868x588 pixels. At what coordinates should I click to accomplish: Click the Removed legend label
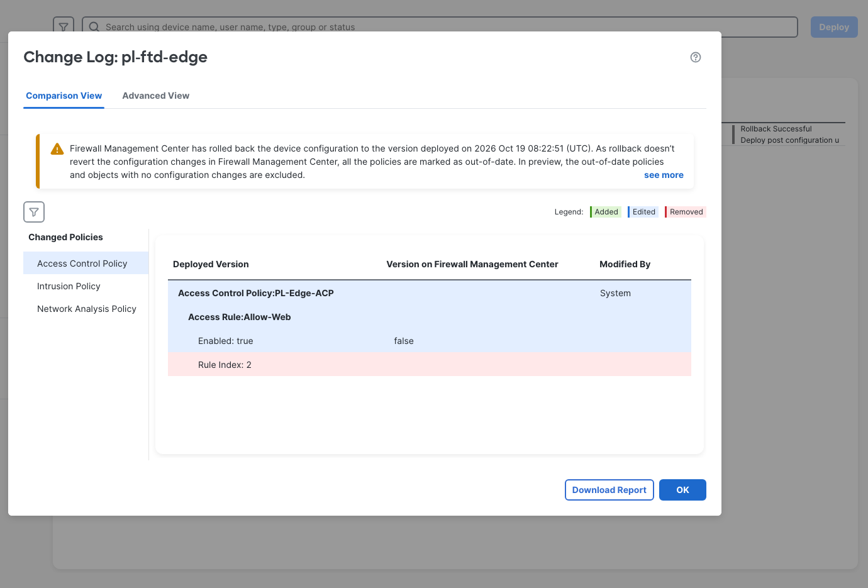[686, 212]
